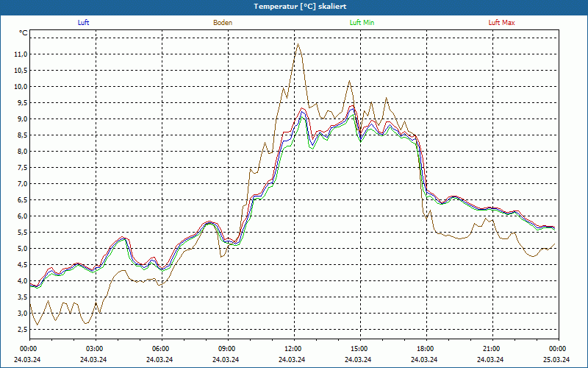Click the "3,0" y-axis value
The width and height of the screenshot is (588, 368).
23,313
